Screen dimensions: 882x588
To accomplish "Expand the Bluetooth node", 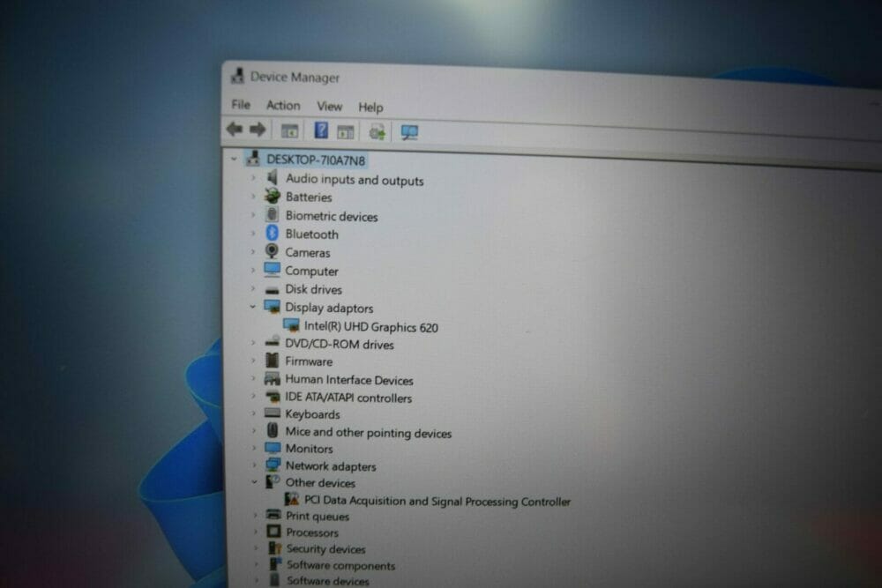I will coord(252,233).
